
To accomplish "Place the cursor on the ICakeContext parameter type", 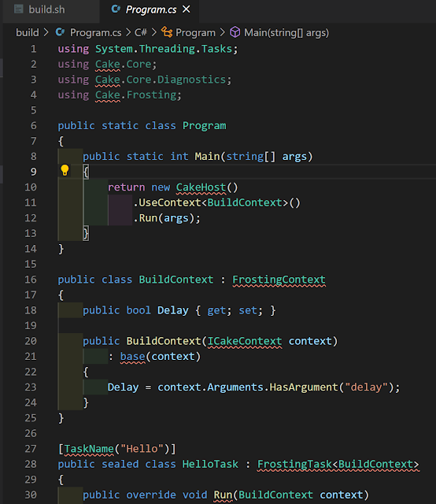I will [245, 341].
